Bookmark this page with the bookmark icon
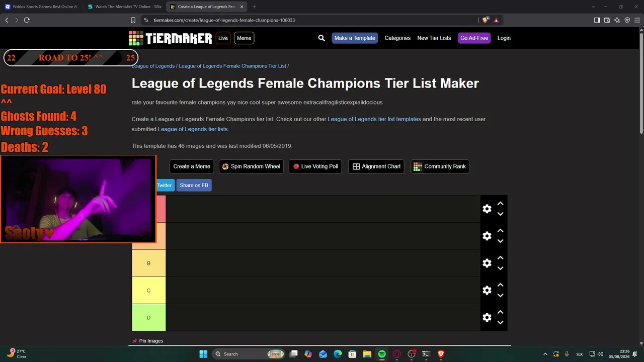Viewport: 644px width, 362px height. pos(133,20)
